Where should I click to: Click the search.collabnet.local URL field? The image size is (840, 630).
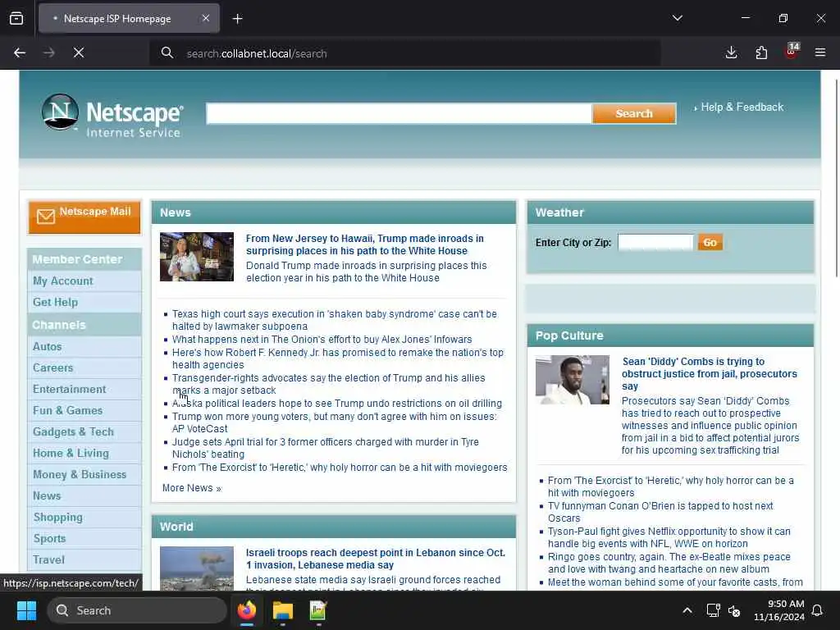click(x=407, y=53)
